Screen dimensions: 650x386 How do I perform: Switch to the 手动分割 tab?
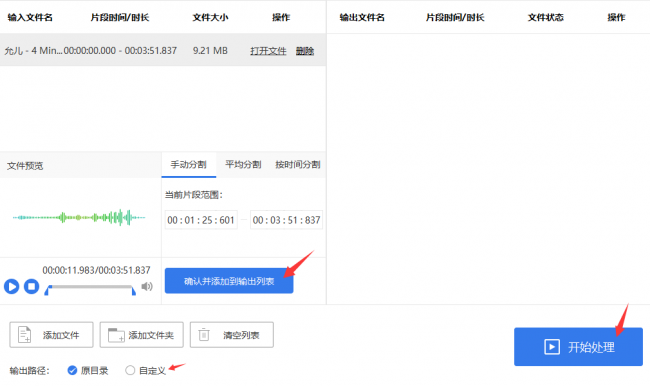pyautogui.click(x=189, y=165)
